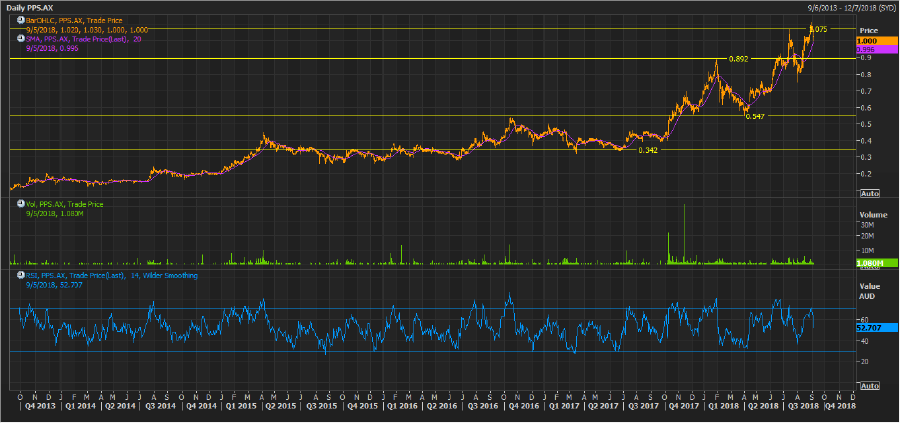Click the 40 tick on RSI axis
This screenshot has width=900, height=423.
tap(863, 341)
